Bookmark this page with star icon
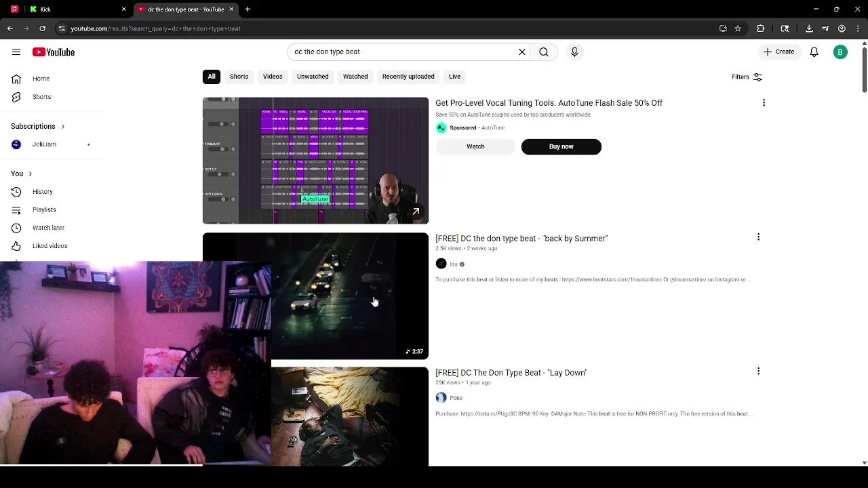This screenshot has height=488, width=868. (738, 28)
